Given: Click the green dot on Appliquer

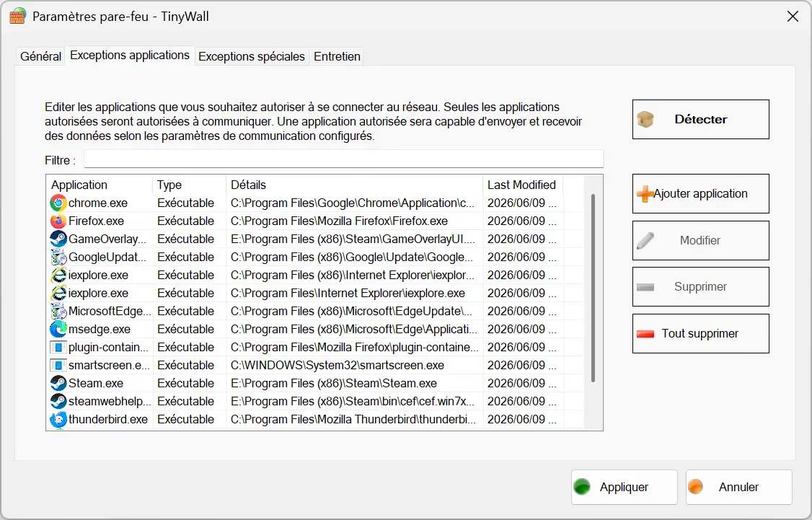Looking at the screenshot, I should [582, 487].
